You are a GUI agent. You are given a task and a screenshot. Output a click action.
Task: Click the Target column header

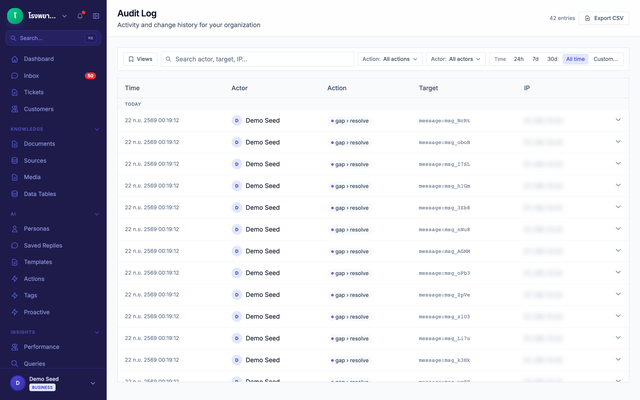tap(428, 88)
